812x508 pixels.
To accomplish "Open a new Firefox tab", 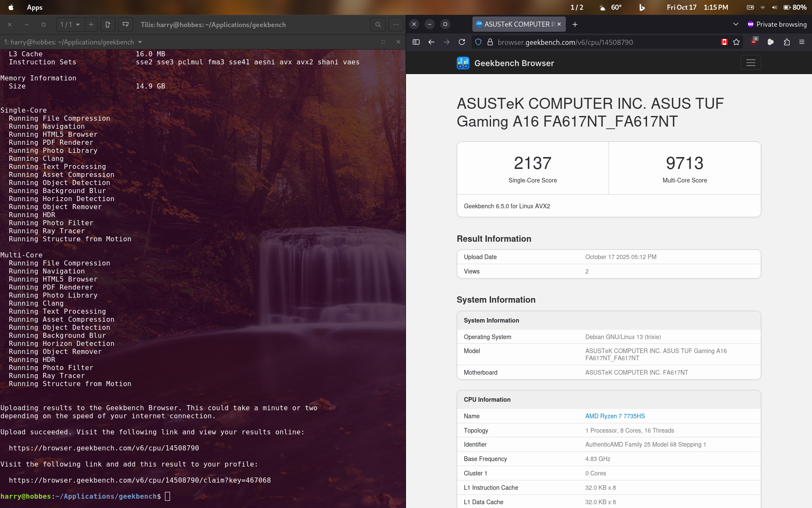I will (575, 24).
